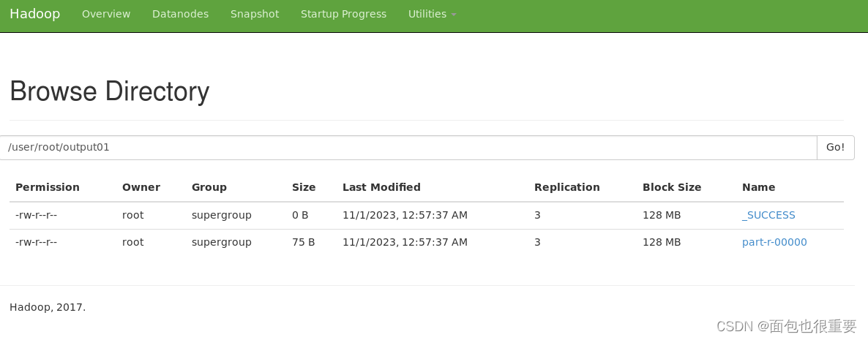Viewport: 868px width, 340px height.
Task: Click the part-r-00000 row permission -rw-r--r--
Action: pyautogui.click(x=37, y=242)
